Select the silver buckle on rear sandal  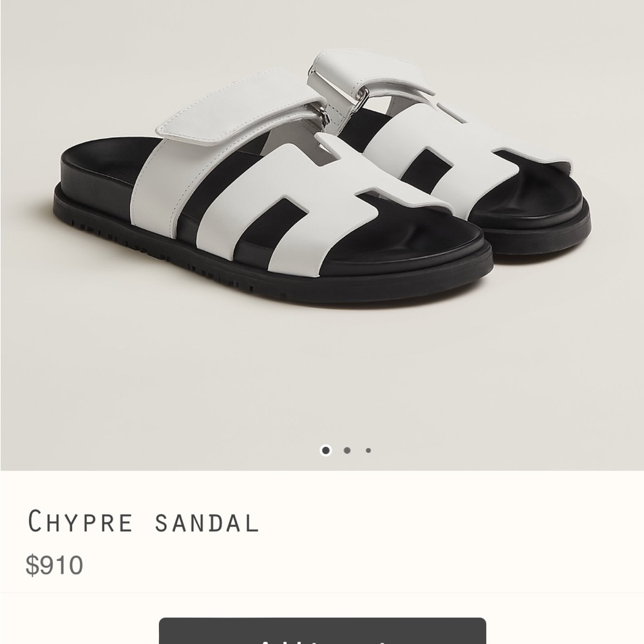click(x=361, y=100)
